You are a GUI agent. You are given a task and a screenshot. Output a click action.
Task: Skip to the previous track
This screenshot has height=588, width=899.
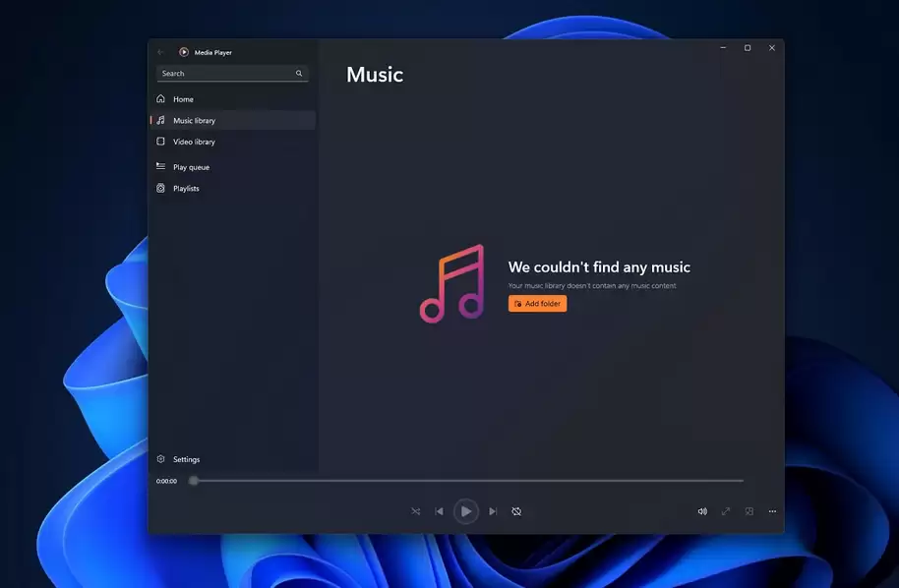[x=439, y=511]
